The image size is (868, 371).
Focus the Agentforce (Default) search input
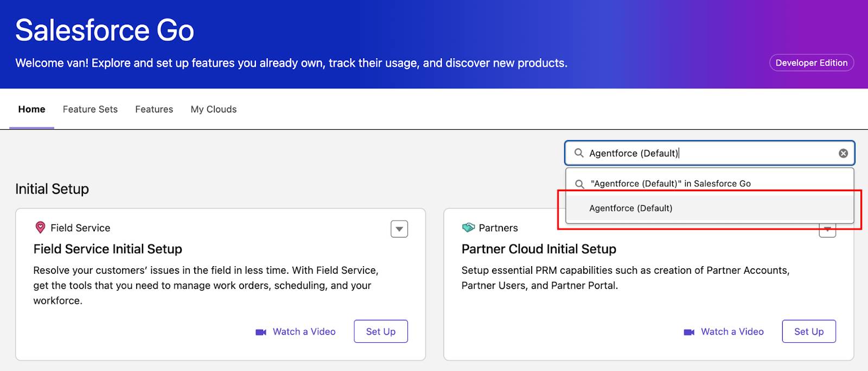(x=710, y=153)
